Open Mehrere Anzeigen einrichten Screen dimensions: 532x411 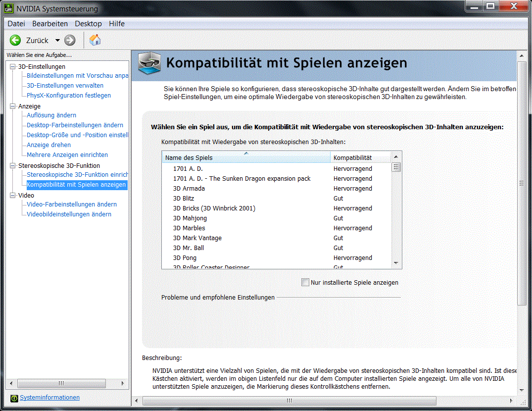(67, 155)
